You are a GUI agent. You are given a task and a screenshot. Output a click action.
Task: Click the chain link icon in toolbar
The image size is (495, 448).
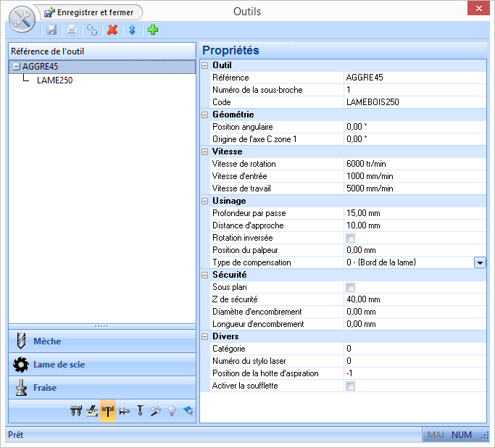[92, 30]
